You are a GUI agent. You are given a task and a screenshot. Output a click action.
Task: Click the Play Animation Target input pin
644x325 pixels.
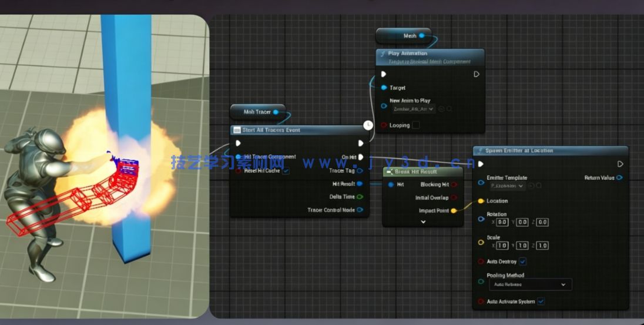point(384,88)
